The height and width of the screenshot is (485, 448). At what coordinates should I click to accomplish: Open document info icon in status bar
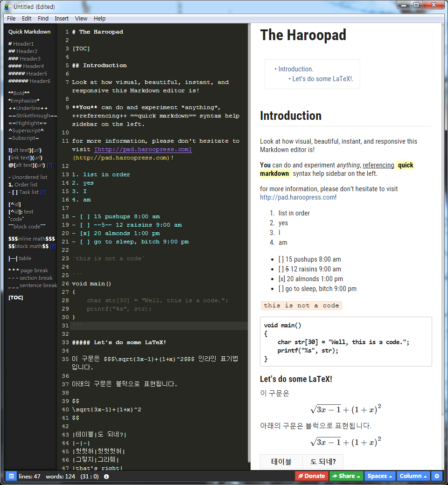[106, 477]
